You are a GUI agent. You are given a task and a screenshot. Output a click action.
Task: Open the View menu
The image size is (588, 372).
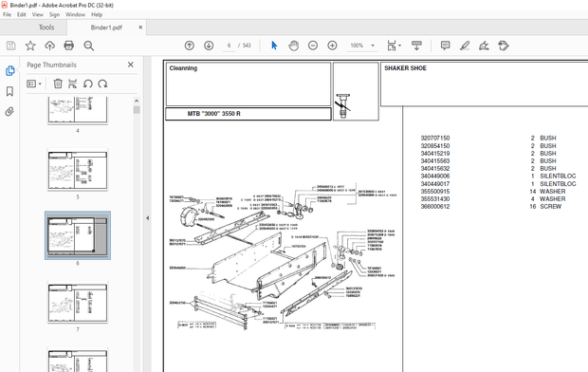[38, 14]
